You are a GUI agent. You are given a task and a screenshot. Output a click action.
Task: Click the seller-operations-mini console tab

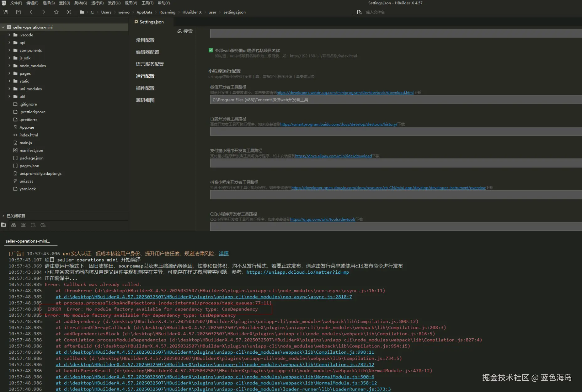28,241
